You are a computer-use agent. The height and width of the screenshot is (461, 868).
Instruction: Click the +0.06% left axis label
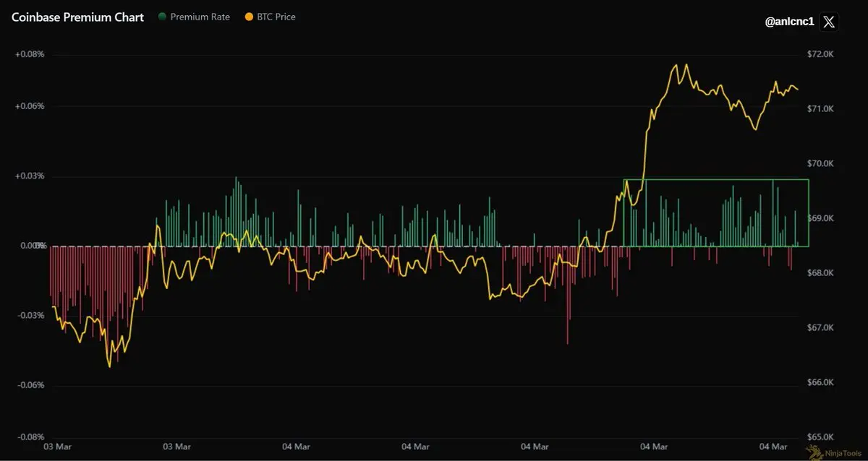[30, 106]
